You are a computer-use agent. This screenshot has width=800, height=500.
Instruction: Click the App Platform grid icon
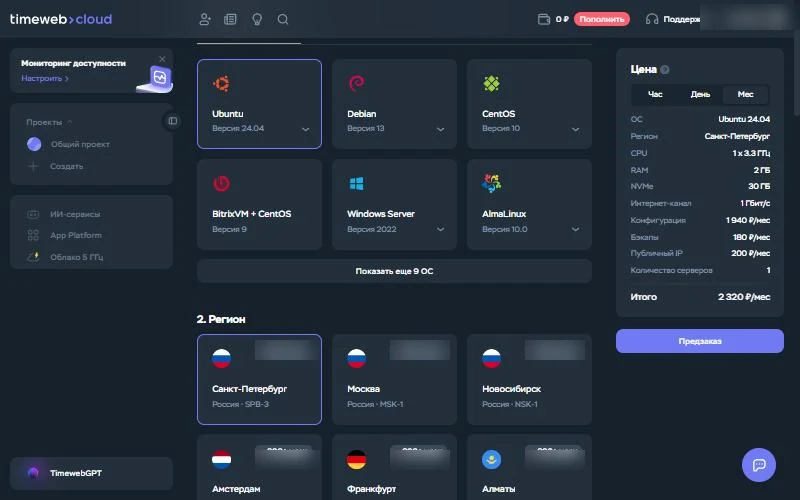click(33, 235)
